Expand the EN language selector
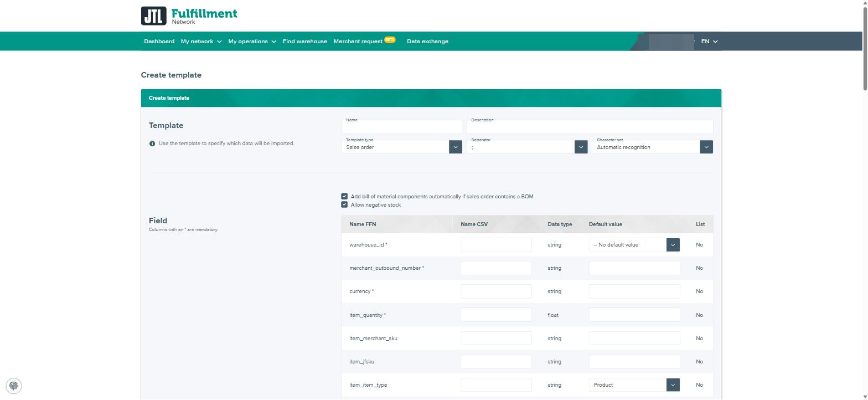 (x=709, y=42)
